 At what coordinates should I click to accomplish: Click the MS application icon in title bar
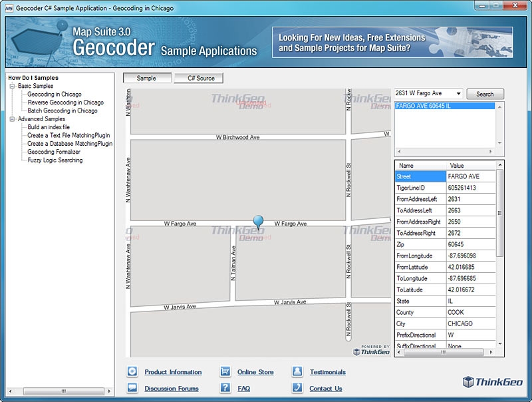[9, 8]
